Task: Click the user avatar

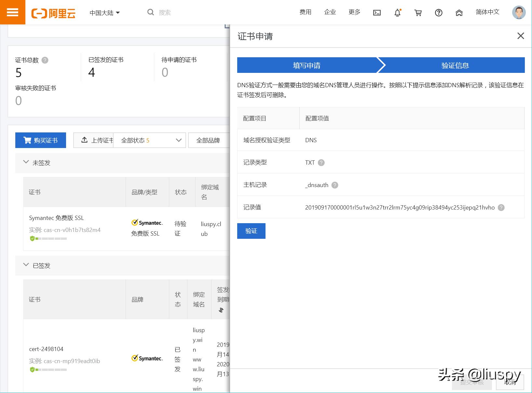Action: click(x=518, y=12)
